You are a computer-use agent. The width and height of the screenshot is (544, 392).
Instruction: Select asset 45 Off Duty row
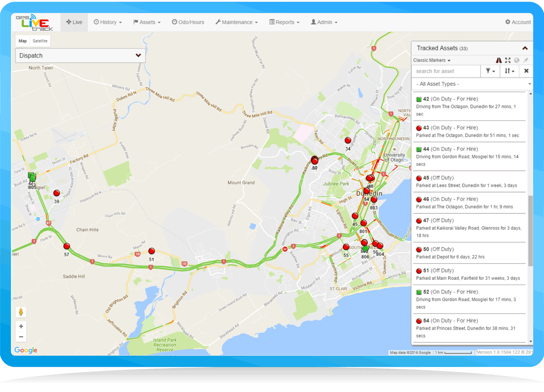[x=469, y=181]
